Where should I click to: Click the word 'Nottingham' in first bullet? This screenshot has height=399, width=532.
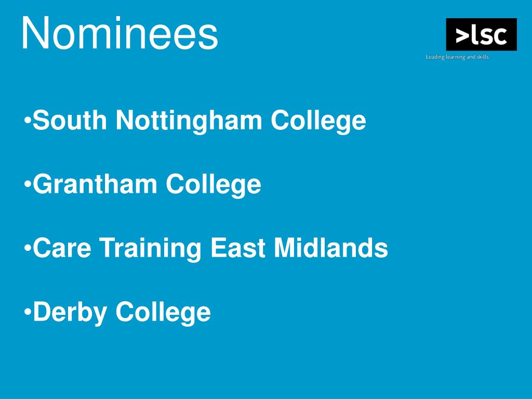pos(189,121)
